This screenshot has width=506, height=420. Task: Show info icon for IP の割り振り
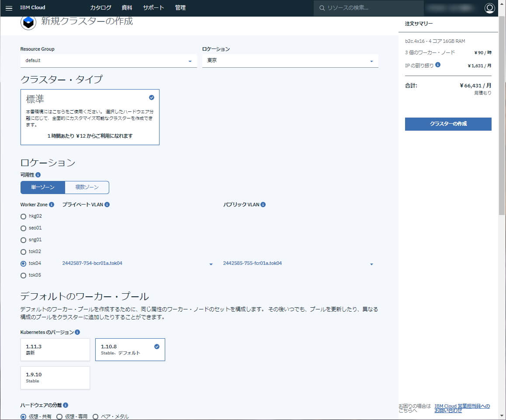(437, 65)
